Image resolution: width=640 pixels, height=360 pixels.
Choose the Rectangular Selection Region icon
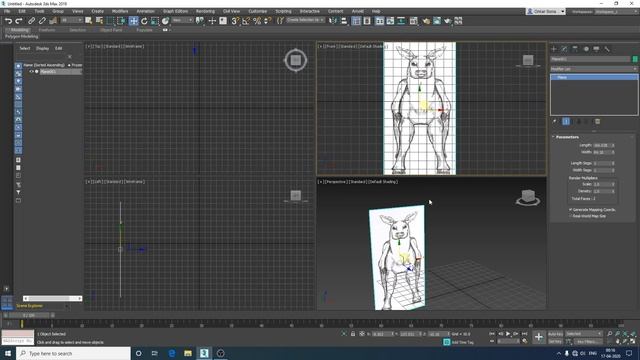pos(110,21)
